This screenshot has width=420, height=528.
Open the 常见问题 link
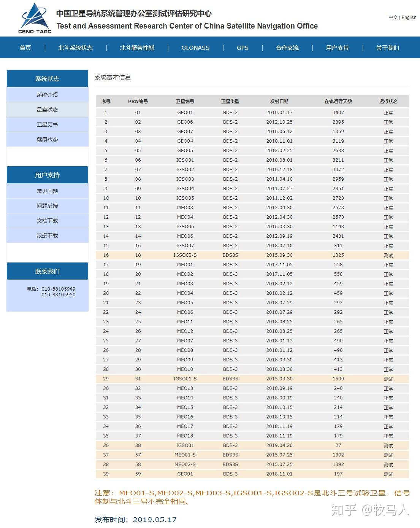pos(48,191)
